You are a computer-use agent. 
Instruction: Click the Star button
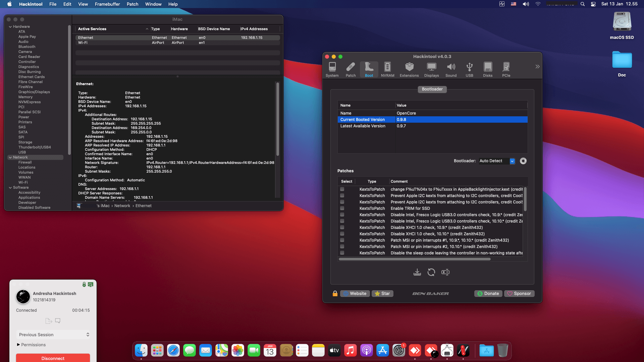(x=382, y=294)
